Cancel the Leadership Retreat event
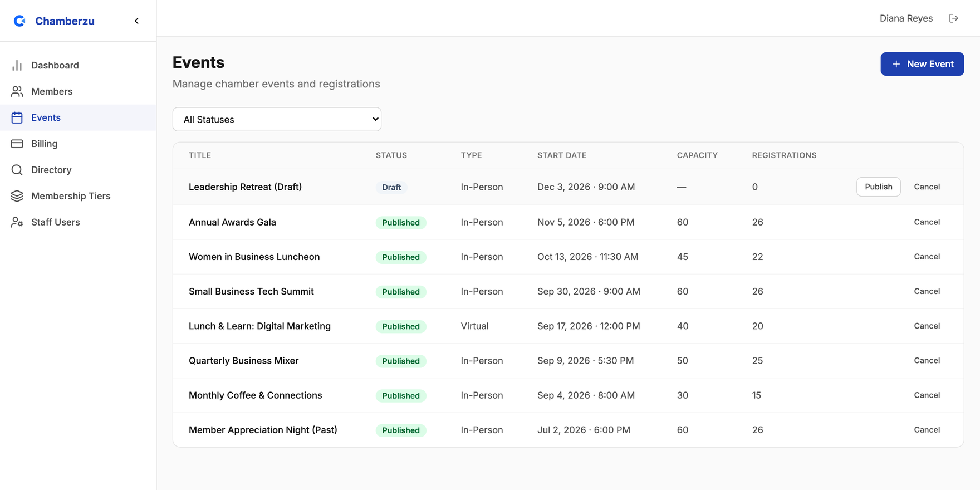This screenshot has width=980, height=490. (x=927, y=187)
